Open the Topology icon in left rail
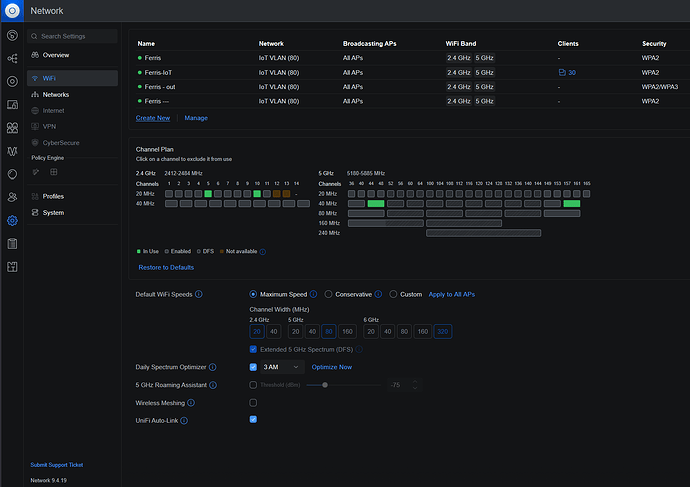690x487 pixels. pyautogui.click(x=12, y=58)
